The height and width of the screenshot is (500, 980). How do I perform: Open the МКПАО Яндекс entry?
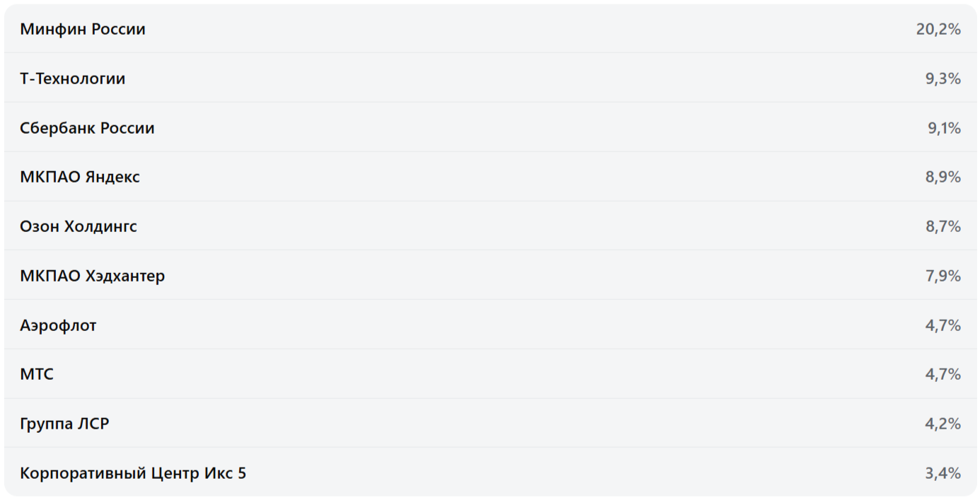pyautogui.click(x=80, y=178)
